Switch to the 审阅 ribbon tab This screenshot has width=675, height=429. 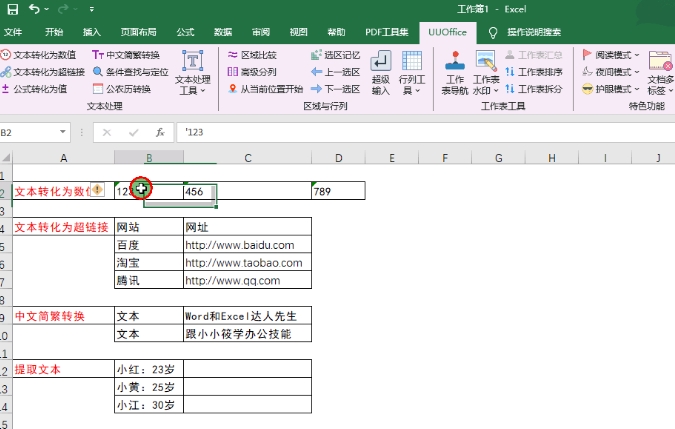[260, 32]
